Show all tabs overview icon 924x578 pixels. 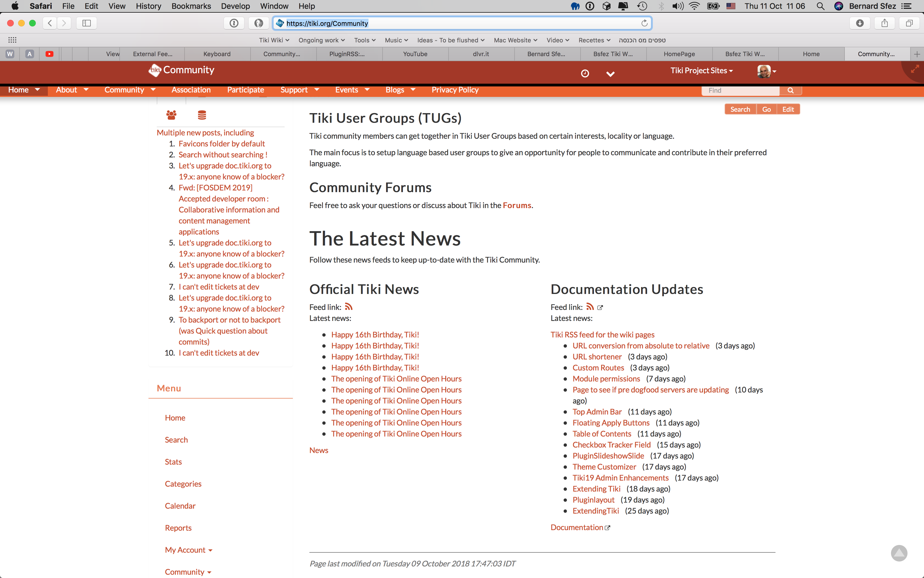click(x=909, y=23)
